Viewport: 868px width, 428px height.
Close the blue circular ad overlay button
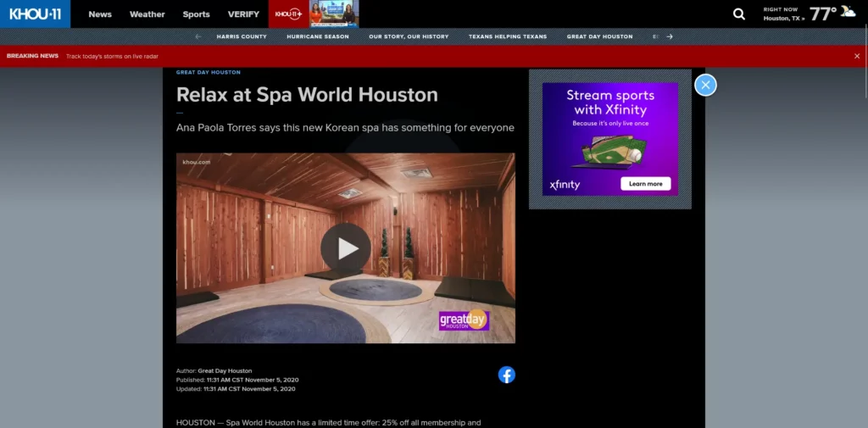705,85
